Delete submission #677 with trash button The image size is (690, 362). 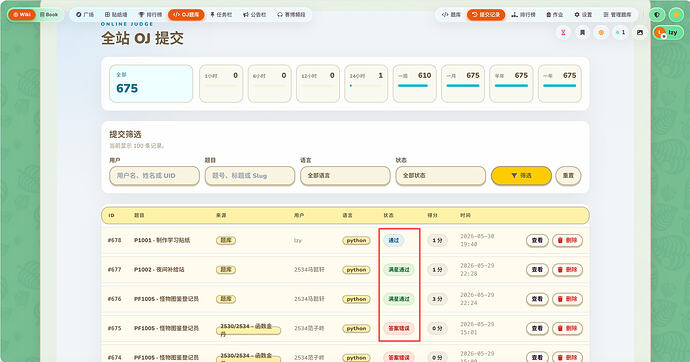click(x=567, y=270)
